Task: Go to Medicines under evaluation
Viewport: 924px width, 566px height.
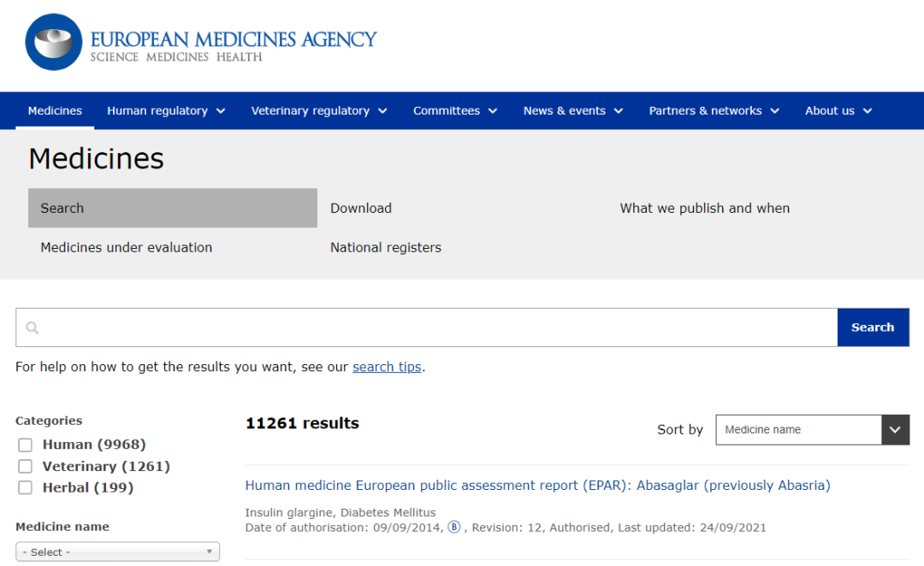Action: (x=127, y=247)
